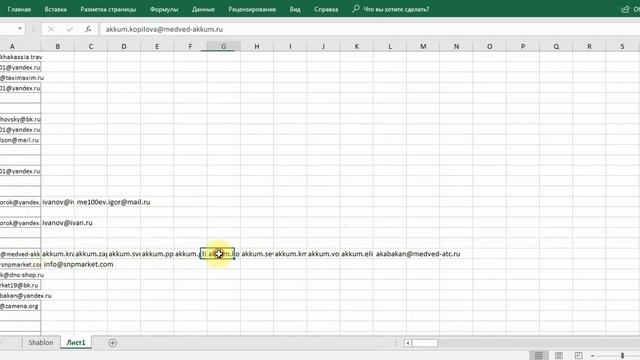Click the Tell Me search magnifier icon
640x360 pixels.
coord(356,9)
